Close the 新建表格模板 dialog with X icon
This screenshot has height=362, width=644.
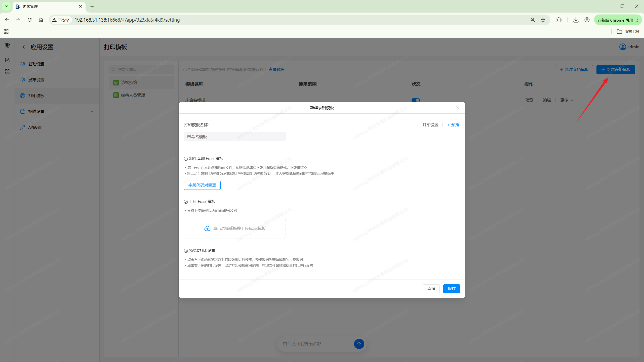coord(458,108)
